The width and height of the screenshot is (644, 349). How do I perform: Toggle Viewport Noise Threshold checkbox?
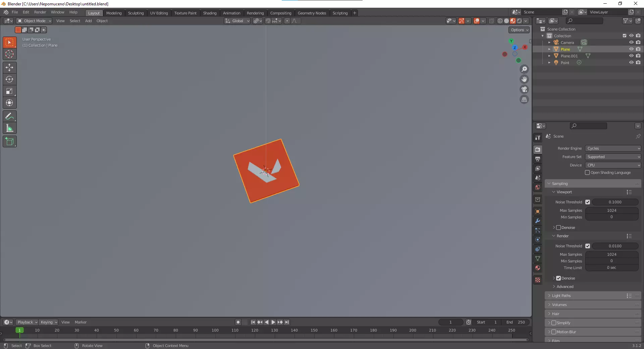(x=588, y=202)
